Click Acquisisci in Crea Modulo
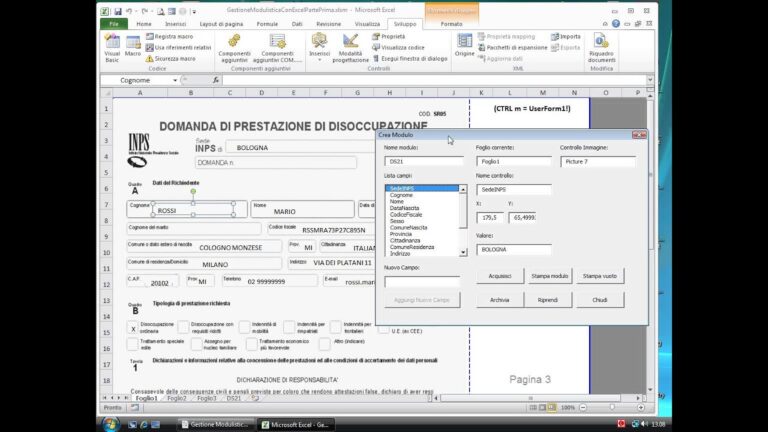The height and width of the screenshot is (432, 768). [x=500, y=276]
